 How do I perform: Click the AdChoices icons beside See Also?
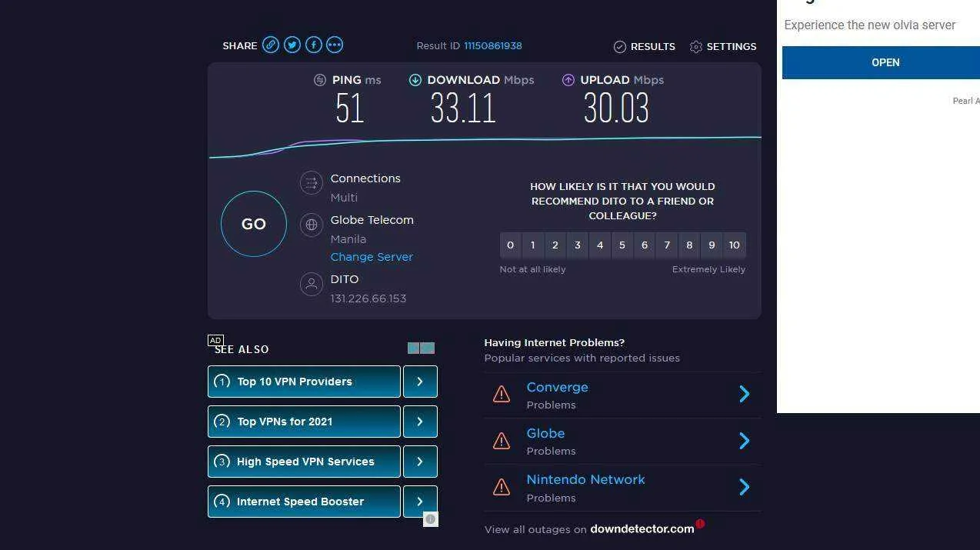tap(421, 348)
